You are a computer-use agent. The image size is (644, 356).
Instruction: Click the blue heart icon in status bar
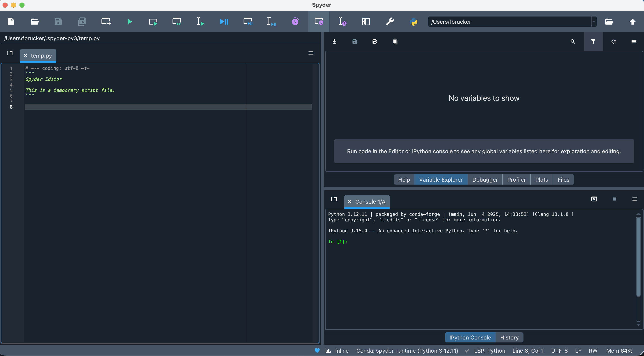[317, 350]
